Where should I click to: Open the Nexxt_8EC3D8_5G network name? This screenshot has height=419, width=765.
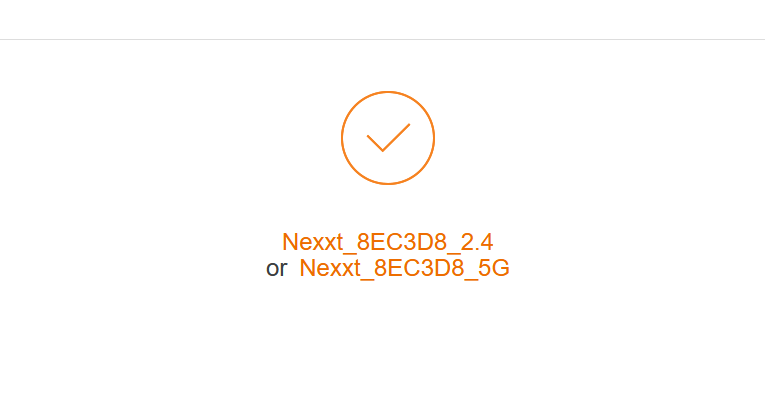[404, 268]
